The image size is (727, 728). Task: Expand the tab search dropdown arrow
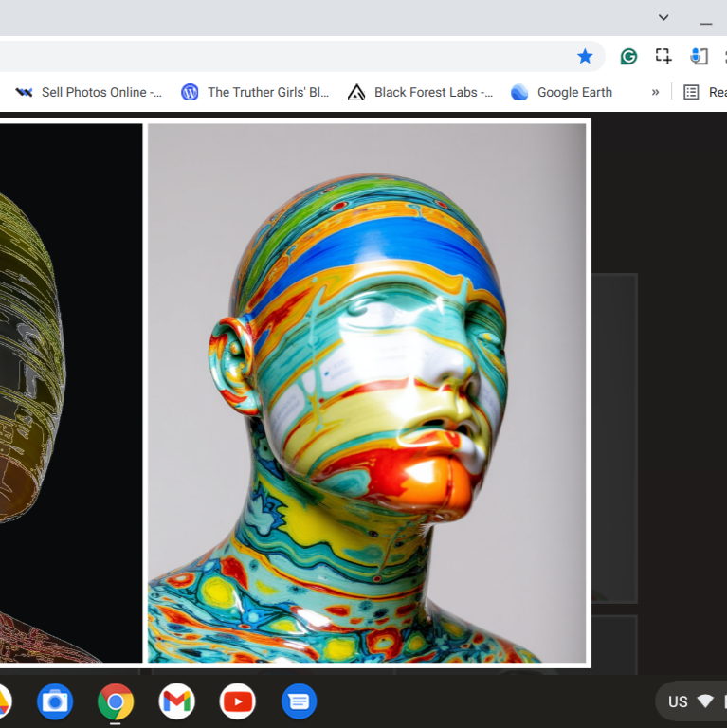point(663,17)
